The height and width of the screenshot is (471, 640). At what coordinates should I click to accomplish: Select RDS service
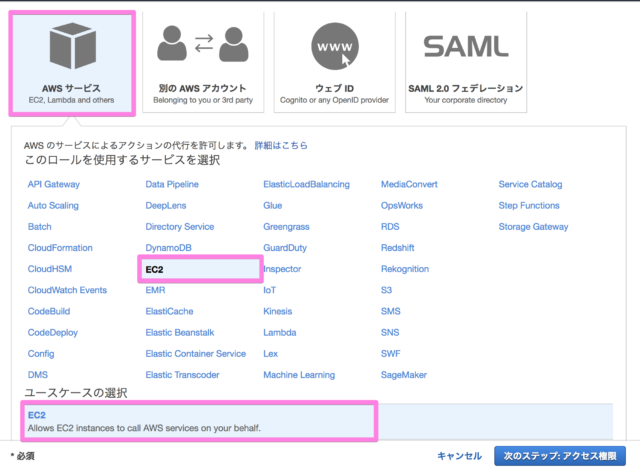[390, 227]
